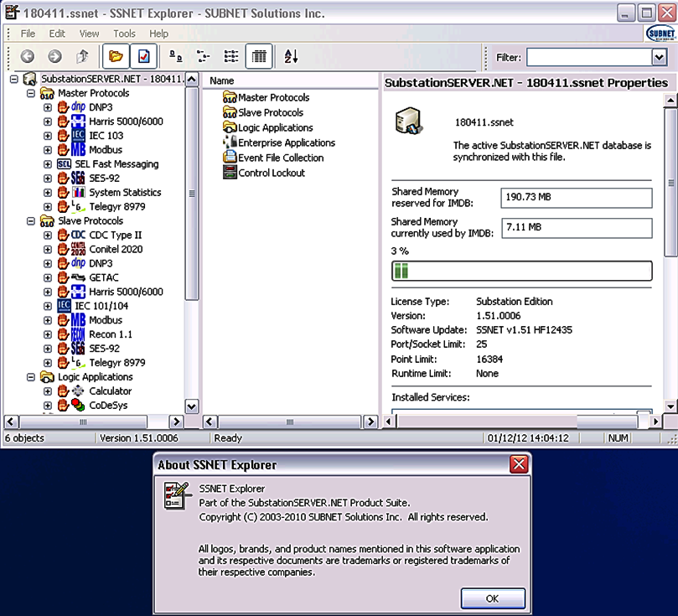Viewport: 678px width, 616px height.
Task: Click the root SubstationSERVER.NET node icon in the tree
Action: point(29,79)
